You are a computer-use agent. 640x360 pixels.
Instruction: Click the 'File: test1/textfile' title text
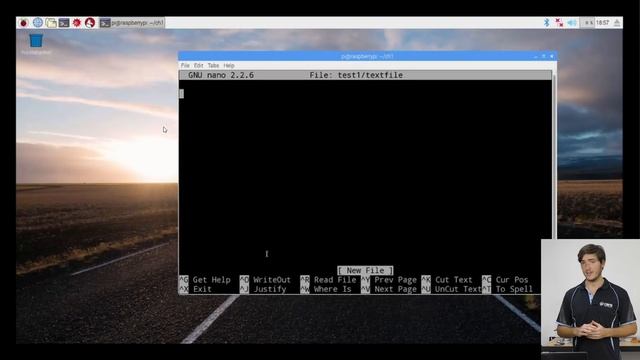[x=356, y=75]
